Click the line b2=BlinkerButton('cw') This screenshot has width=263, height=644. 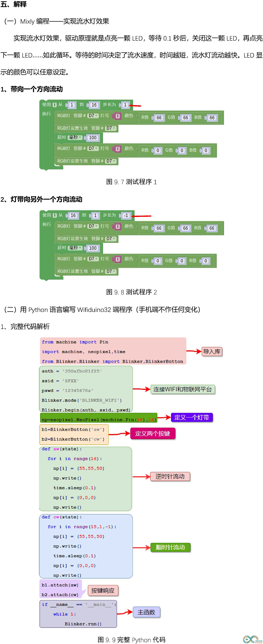[73, 439]
